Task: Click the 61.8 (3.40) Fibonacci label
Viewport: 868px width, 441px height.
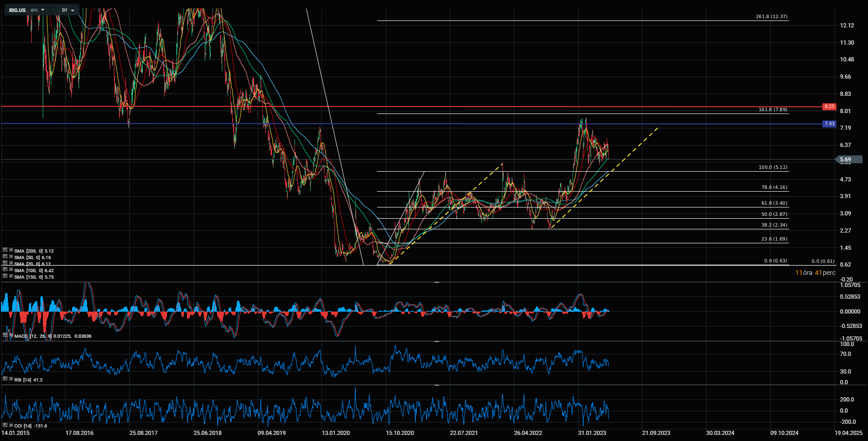Action: 774,203
